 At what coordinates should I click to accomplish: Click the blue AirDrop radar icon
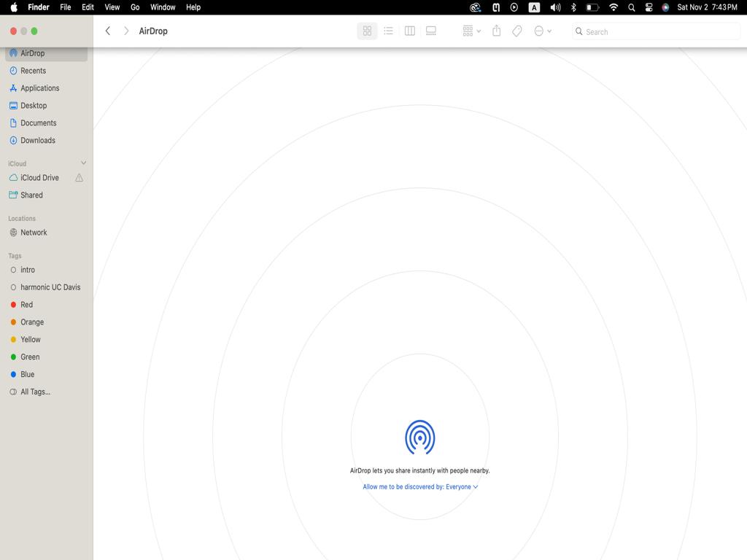pos(419,437)
